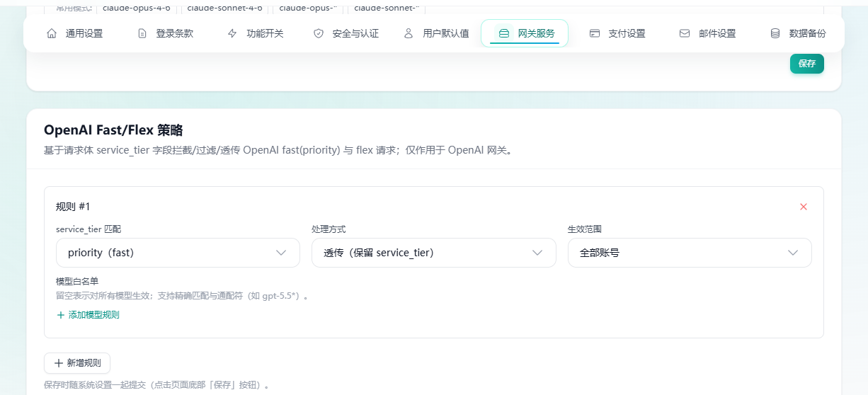
Task: Click the plus icon on 添加模型规则
Action: (60, 315)
